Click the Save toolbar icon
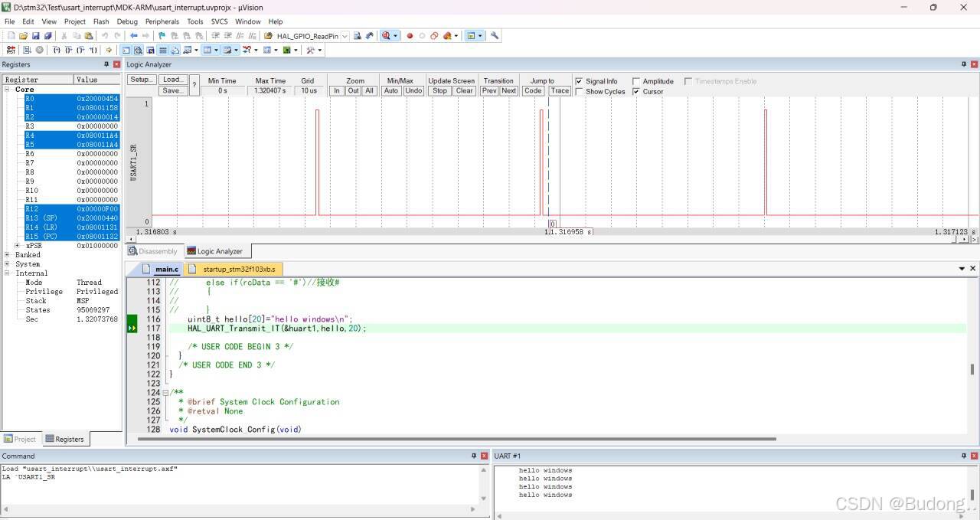This screenshot has height=520, width=980. (x=35, y=35)
